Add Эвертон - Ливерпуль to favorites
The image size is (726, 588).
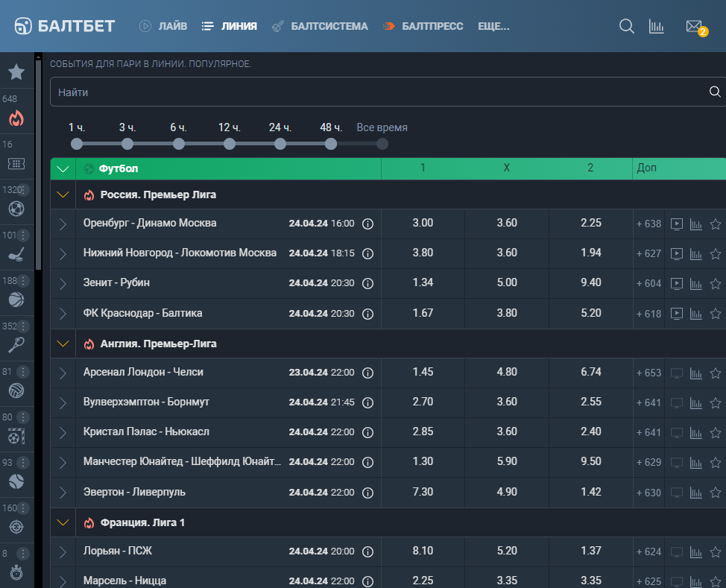[716, 493]
